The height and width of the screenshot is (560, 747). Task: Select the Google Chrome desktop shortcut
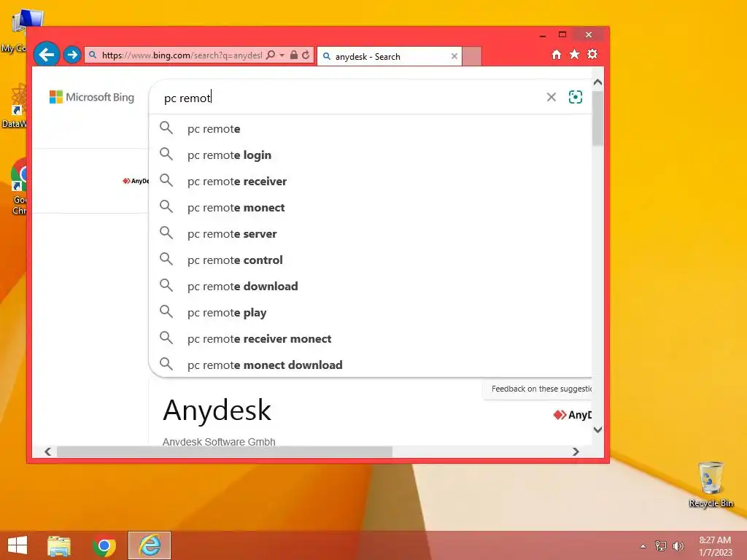coord(19,187)
